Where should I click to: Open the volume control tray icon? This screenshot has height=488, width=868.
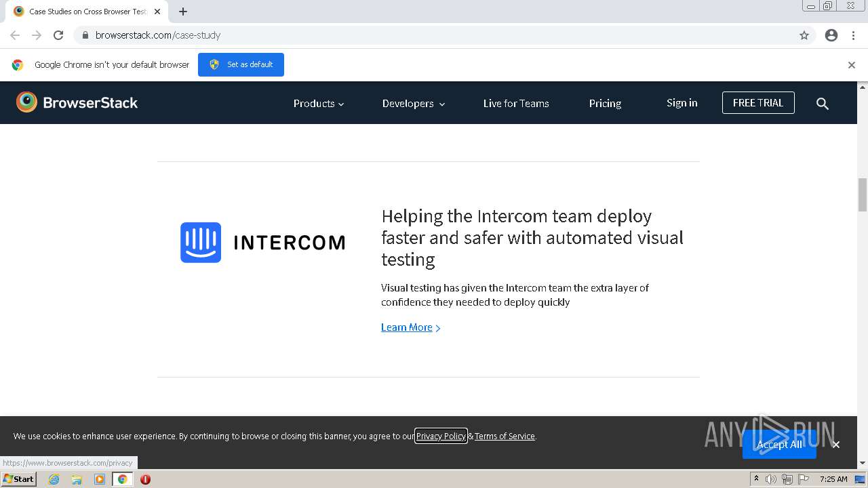(771, 479)
